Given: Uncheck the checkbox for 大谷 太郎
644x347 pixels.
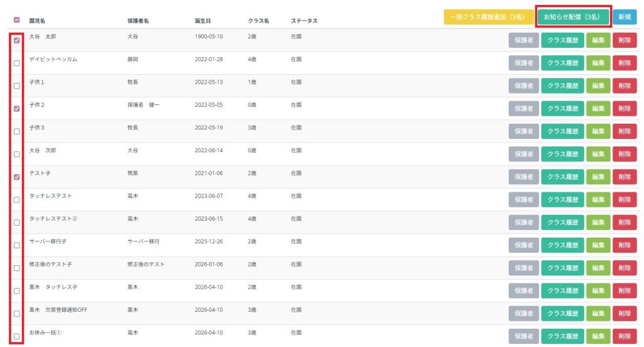Looking at the screenshot, I should point(17,40).
